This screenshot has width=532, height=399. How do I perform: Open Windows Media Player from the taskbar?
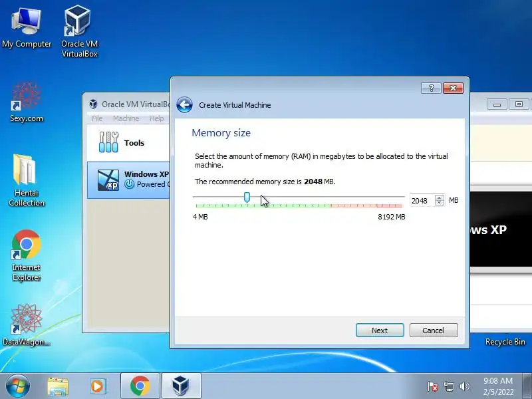[98, 386]
